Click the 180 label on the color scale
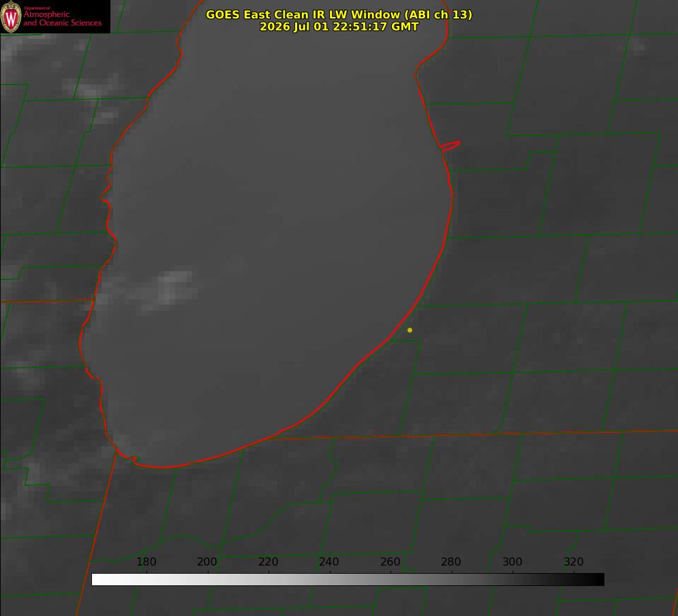 pyautogui.click(x=146, y=561)
